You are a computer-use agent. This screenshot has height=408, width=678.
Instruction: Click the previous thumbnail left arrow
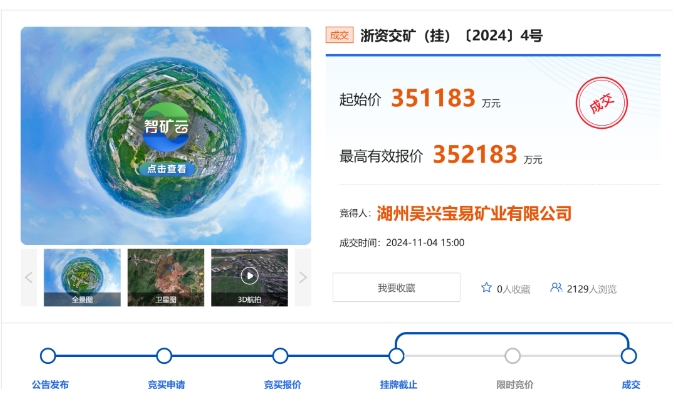pyautogui.click(x=29, y=277)
